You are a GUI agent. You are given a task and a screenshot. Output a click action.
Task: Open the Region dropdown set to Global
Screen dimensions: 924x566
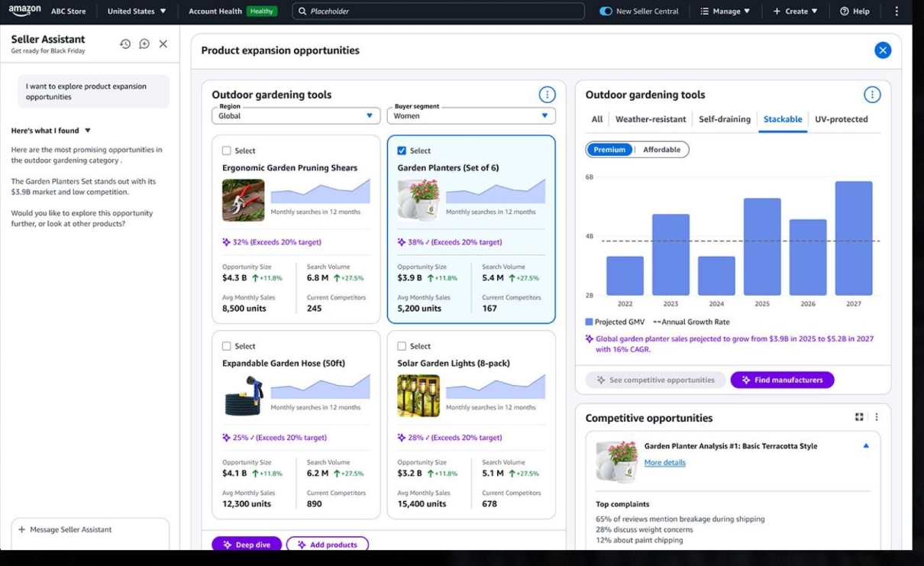296,116
